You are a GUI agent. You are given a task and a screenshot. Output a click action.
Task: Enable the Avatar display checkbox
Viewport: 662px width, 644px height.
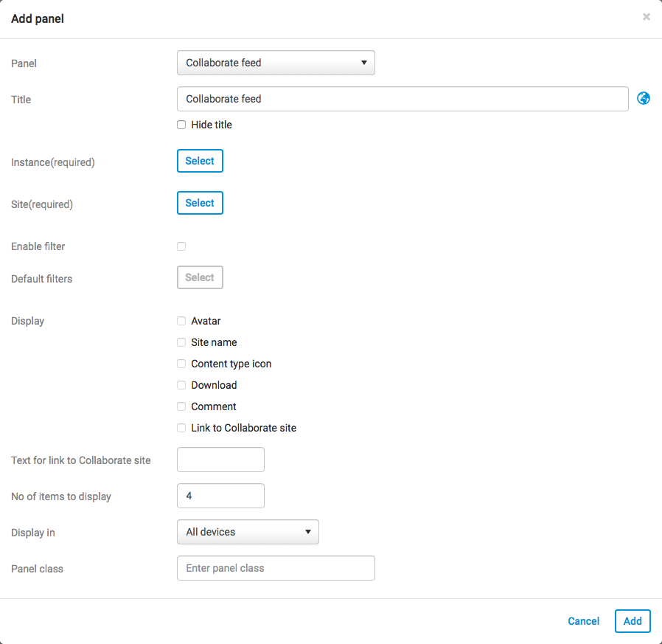pos(181,321)
